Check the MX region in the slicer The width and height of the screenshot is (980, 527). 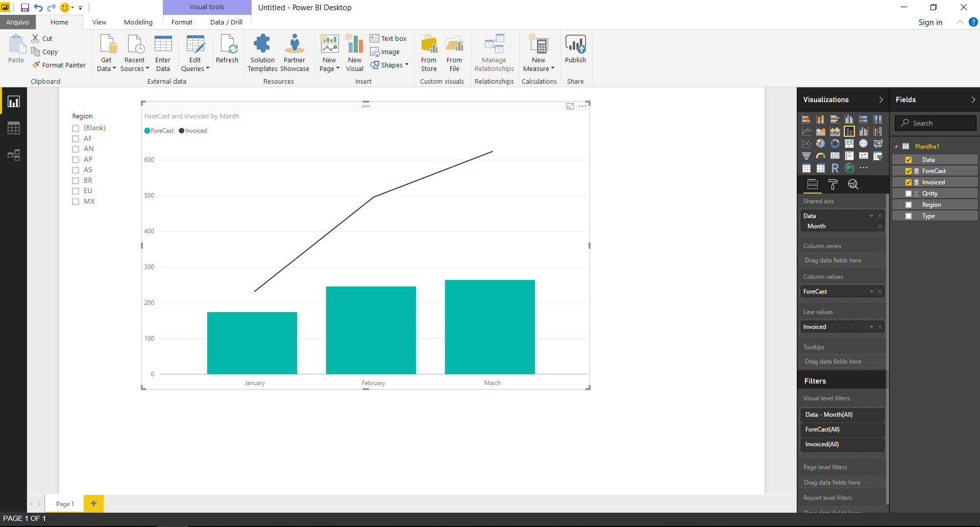(76, 202)
